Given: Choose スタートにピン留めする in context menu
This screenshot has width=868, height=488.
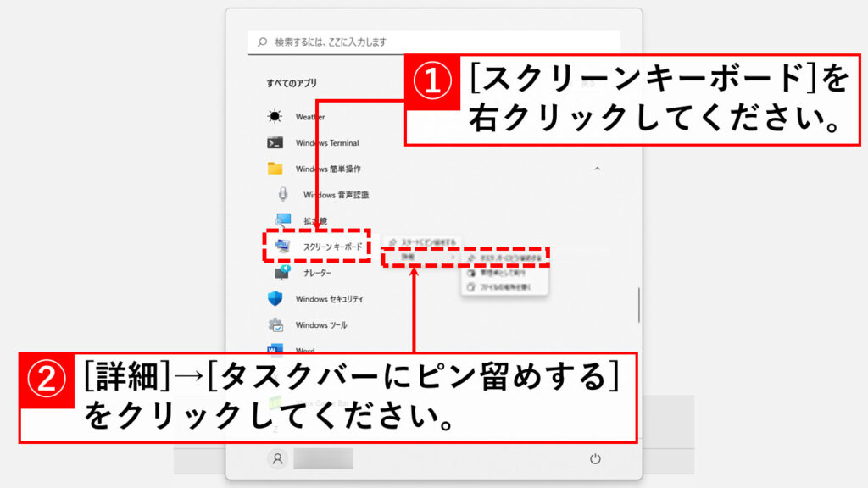Looking at the screenshot, I should click(422, 242).
